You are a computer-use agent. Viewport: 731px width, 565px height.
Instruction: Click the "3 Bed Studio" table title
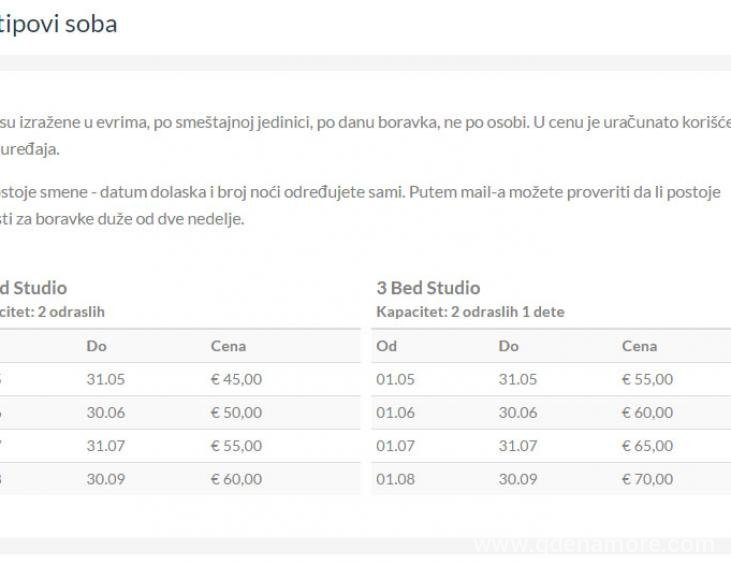(x=428, y=288)
